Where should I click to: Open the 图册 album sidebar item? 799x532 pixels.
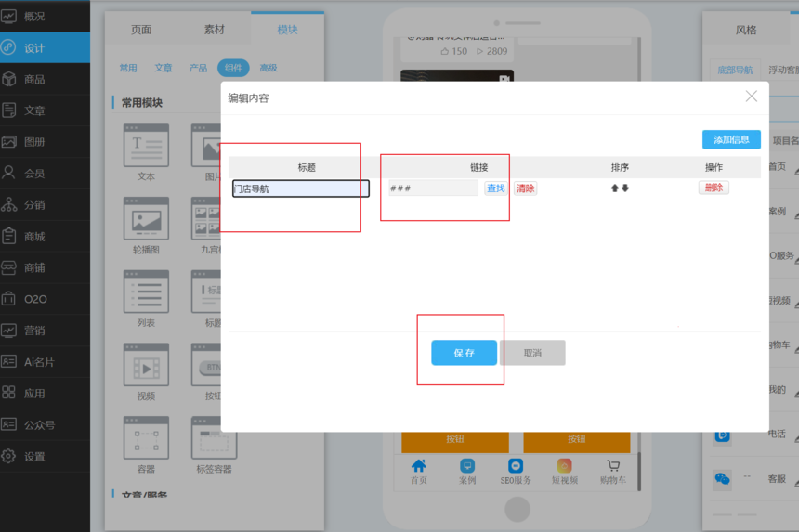(45, 142)
